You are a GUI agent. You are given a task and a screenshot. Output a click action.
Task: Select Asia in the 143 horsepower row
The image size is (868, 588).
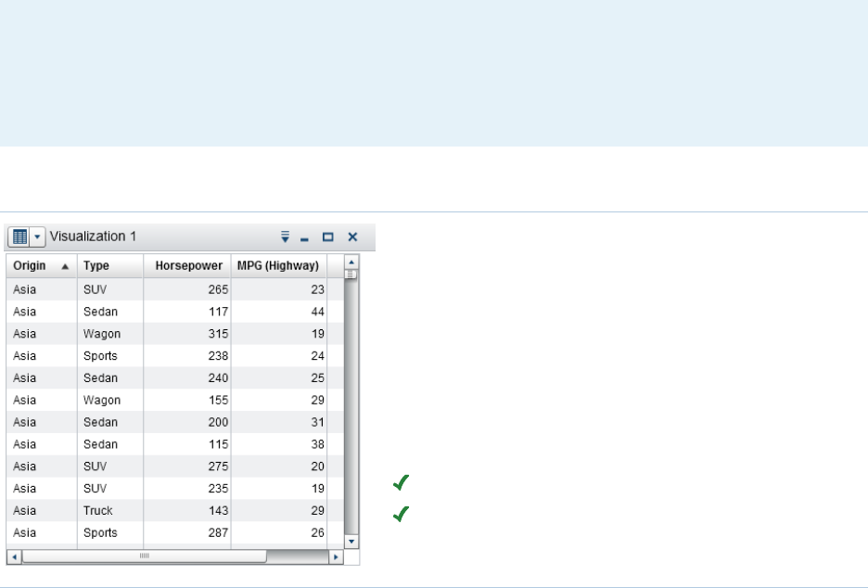coord(24,511)
